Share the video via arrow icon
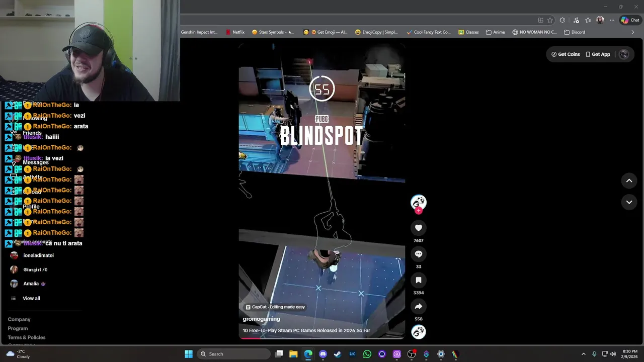This screenshot has height=362, width=644. tap(418, 306)
